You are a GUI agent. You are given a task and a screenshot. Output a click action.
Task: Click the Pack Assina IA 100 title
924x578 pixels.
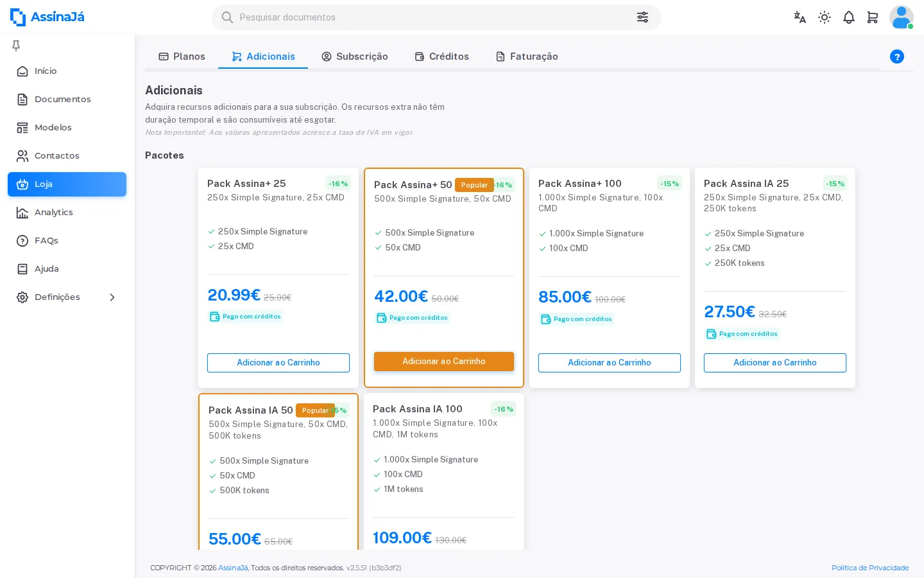418,409
